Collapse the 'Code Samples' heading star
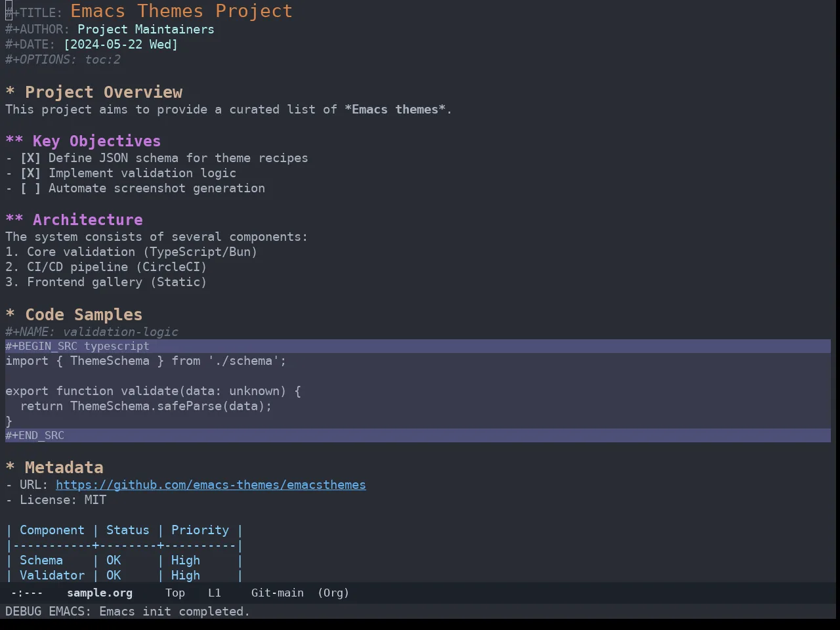Viewport: 840px width, 630px height. (x=10, y=315)
